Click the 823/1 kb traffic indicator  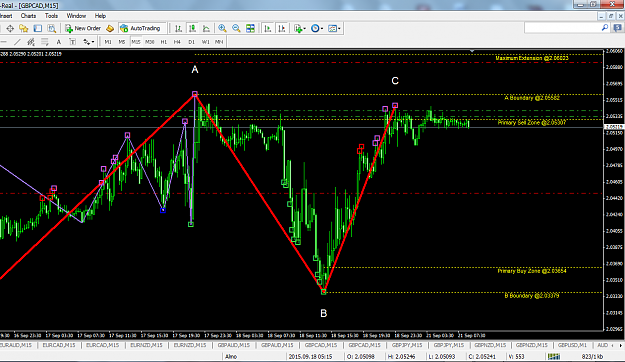pos(592,356)
